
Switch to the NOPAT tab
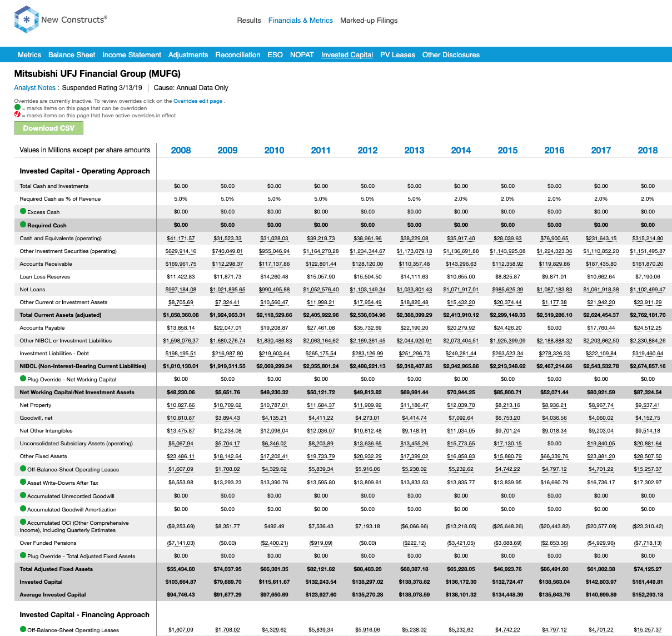[302, 55]
